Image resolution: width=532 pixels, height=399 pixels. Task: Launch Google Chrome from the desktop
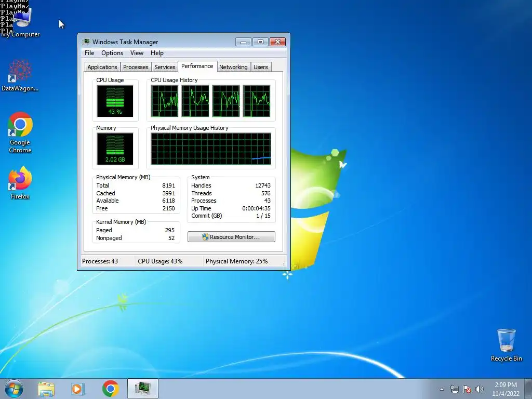click(x=20, y=132)
